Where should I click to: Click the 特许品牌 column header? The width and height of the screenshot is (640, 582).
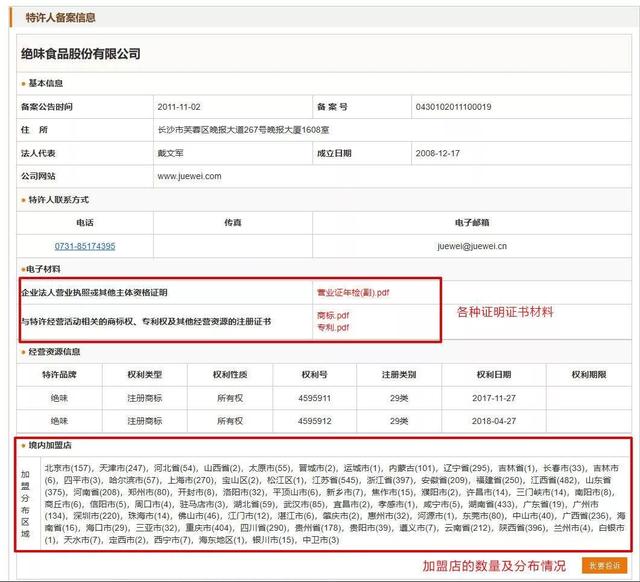pos(59,375)
